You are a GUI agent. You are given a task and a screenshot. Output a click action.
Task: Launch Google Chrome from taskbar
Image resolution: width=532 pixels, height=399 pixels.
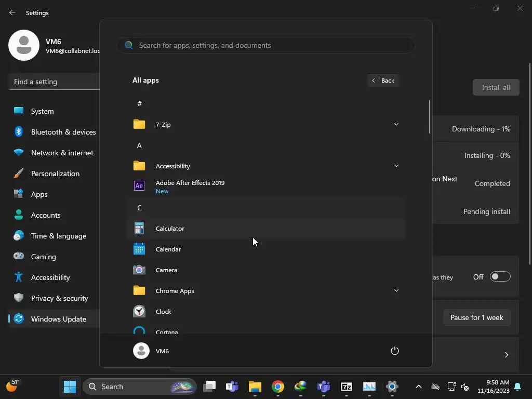click(278, 387)
